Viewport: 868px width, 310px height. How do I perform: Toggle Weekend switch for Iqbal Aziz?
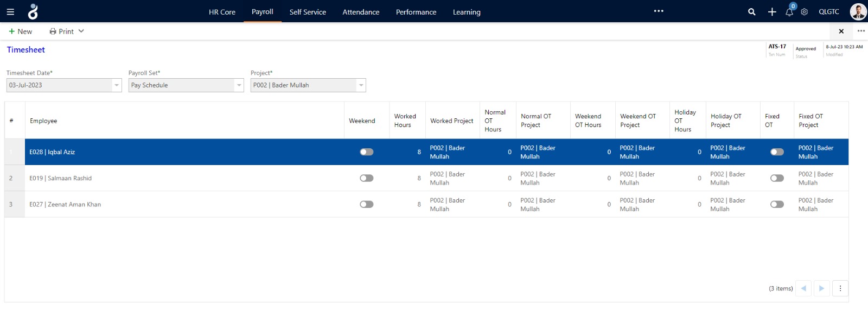367,152
